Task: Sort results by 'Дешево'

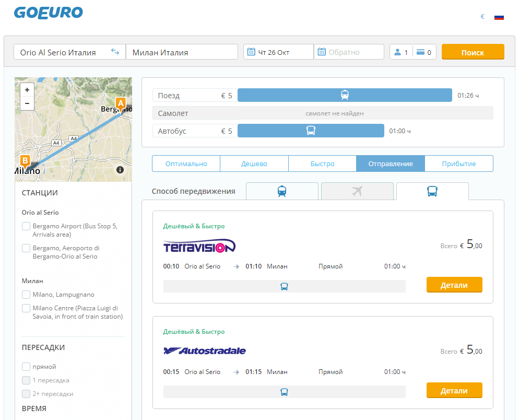Action: 254,164
